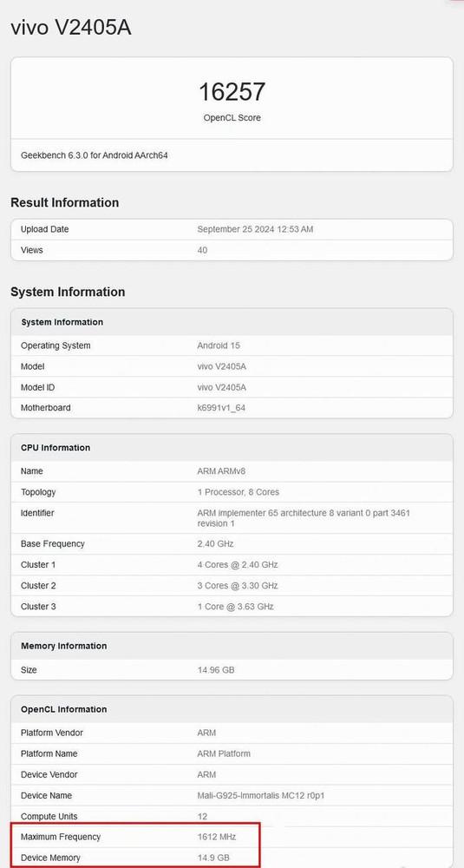Click the Geekbench 6.3.0 for Android AArch64 text
This screenshot has height=868, width=464.
point(94,155)
